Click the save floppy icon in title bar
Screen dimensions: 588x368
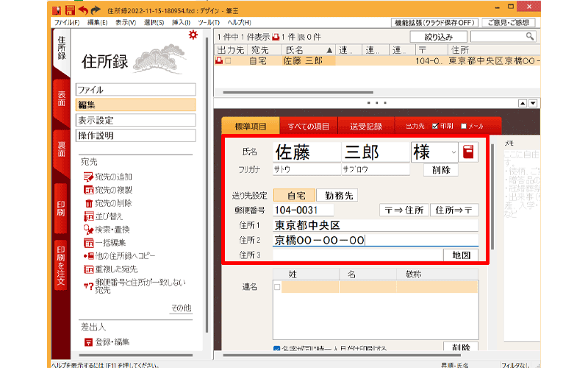70,10
